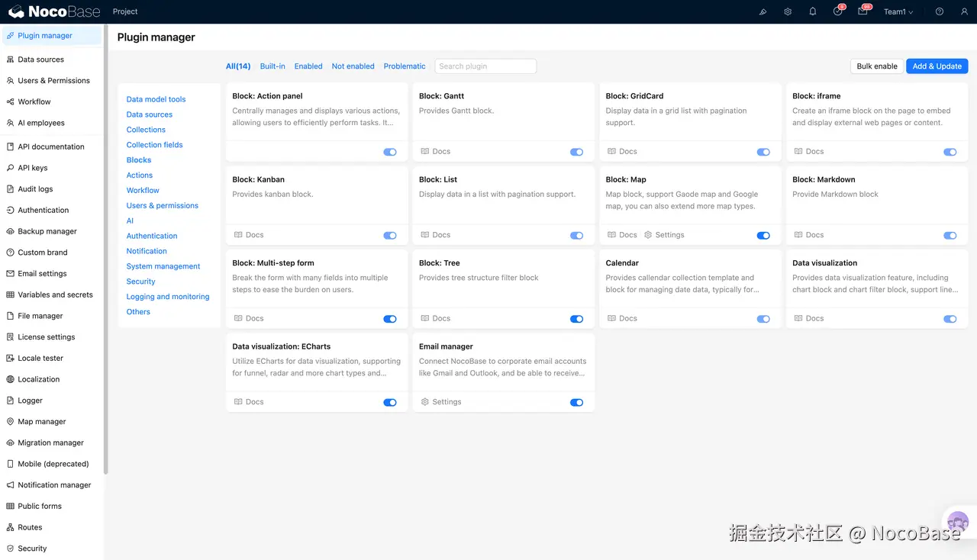Select the Data model tools category
Image resolution: width=977 pixels, height=560 pixels.
pyautogui.click(x=156, y=99)
